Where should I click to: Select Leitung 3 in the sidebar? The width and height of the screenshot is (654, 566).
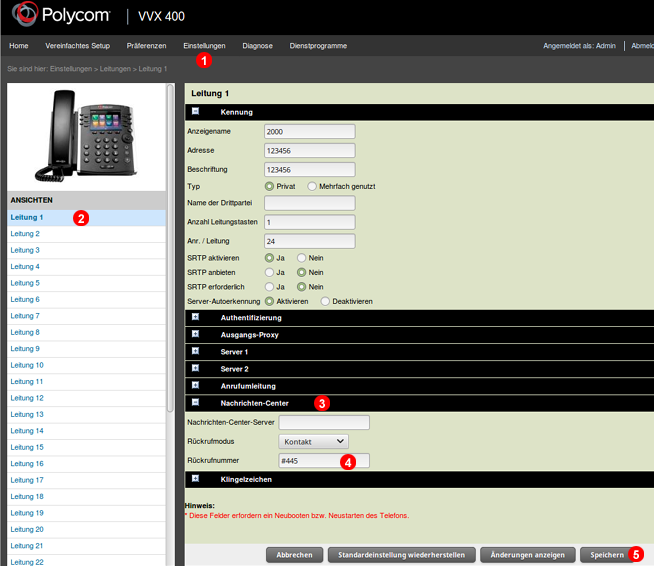click(86, 250)
